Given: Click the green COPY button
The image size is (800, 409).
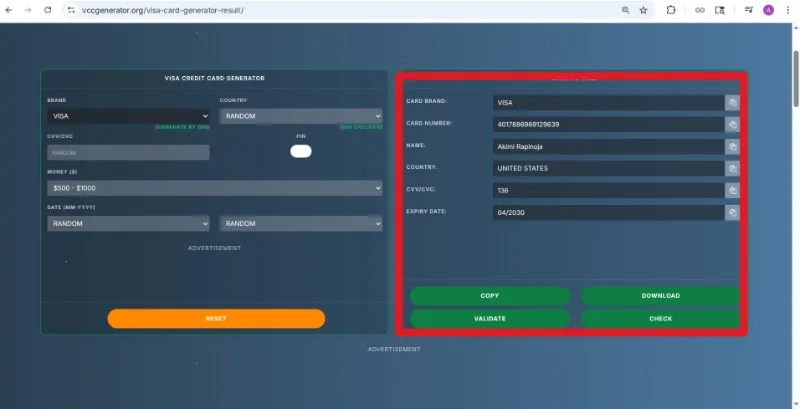Looking at the screenshot, I should (x=489, y=296).
